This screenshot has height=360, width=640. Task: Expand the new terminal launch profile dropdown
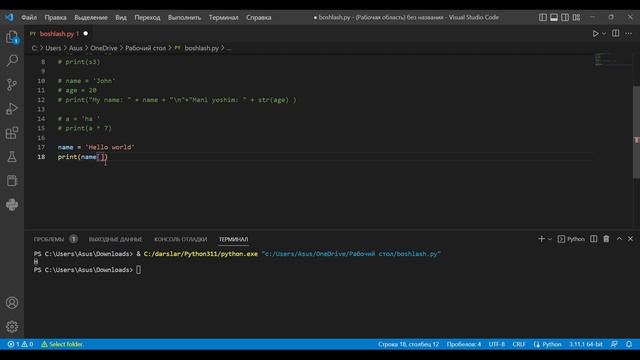(550, 239)
